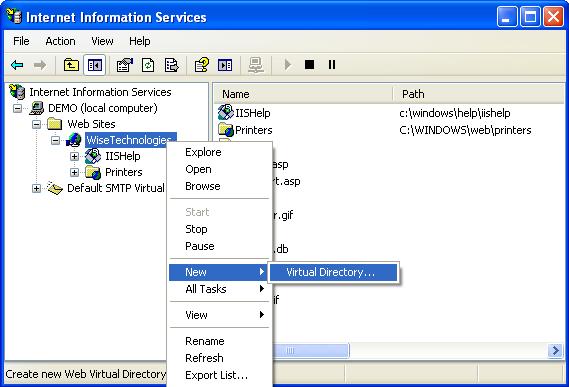
Task: Toggle the Show/Hide Console Tree button
Action: click(94, 65)
